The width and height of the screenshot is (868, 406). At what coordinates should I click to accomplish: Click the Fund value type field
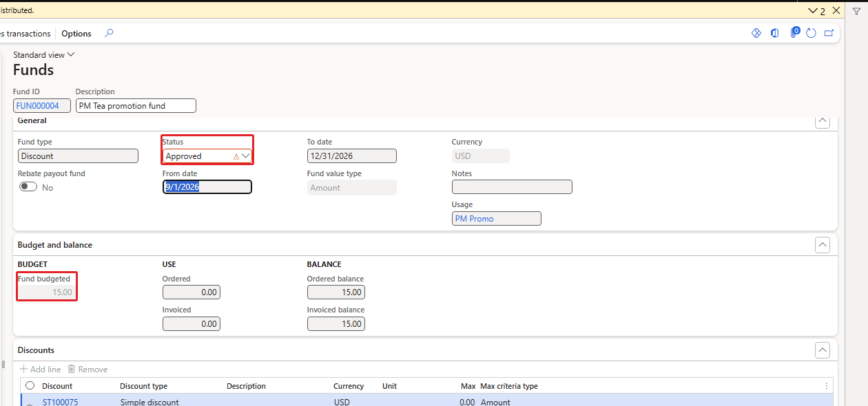[352, 187]
